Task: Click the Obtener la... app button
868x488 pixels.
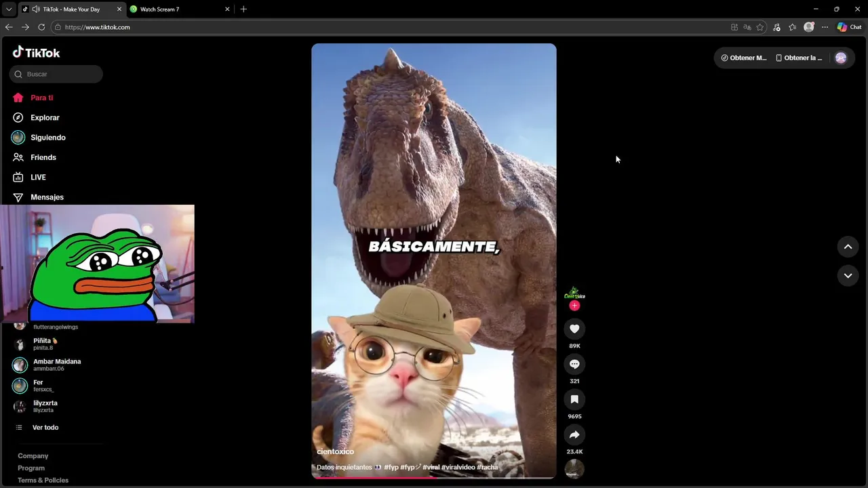Action: (799, 58)
